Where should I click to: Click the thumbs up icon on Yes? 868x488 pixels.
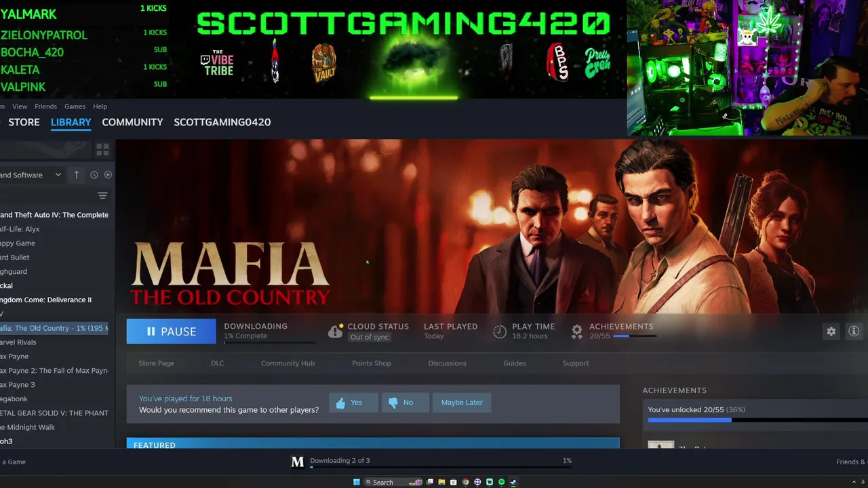[341, 403]
